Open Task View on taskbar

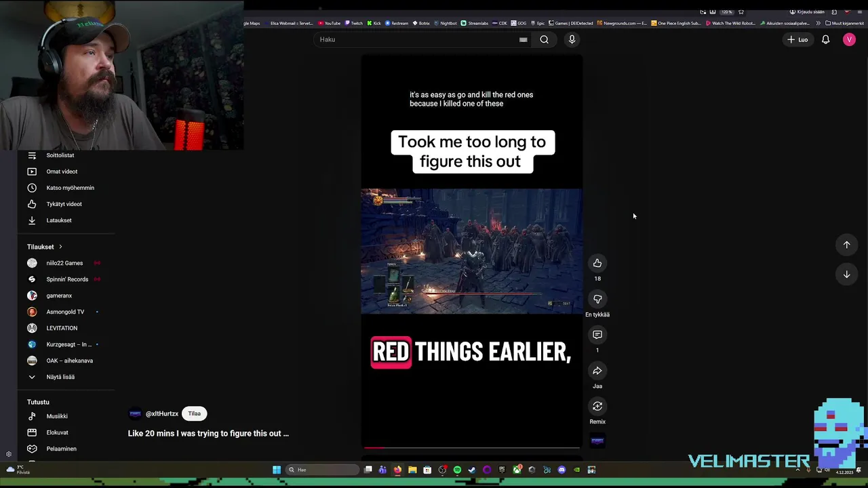coord(368,470)
